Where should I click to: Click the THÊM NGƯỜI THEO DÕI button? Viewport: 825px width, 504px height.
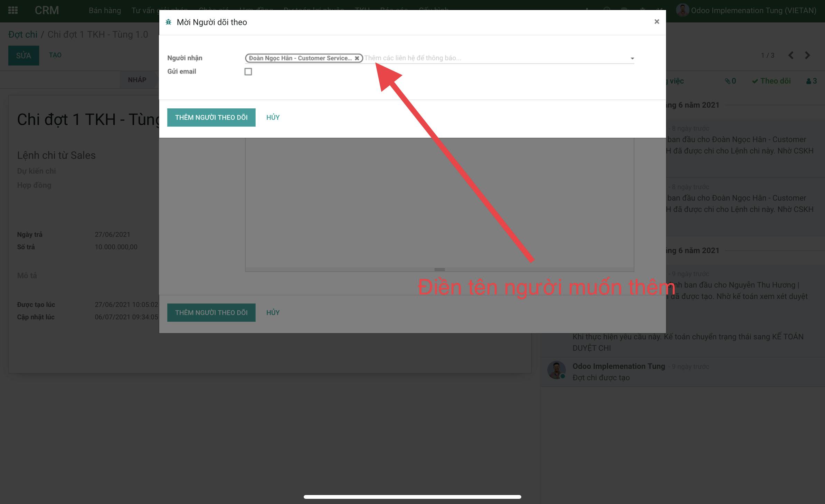click(x=211, y=117)
